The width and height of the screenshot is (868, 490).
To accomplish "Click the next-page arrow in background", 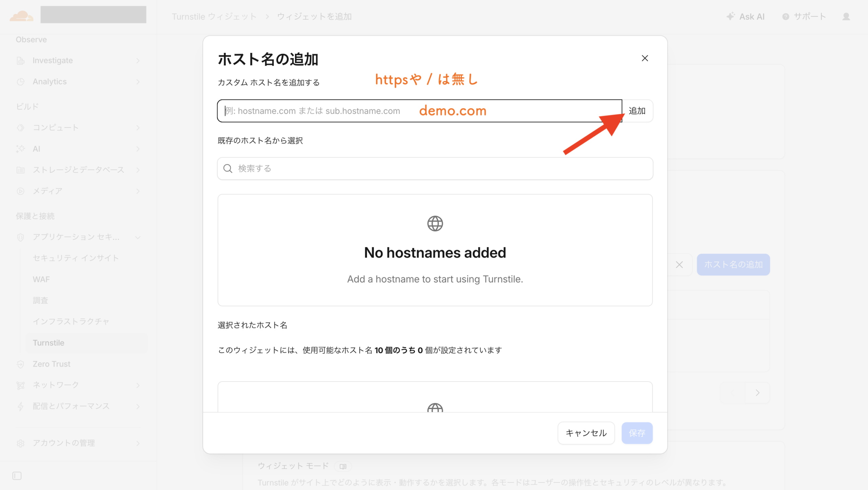I will [x=757, y=392].
